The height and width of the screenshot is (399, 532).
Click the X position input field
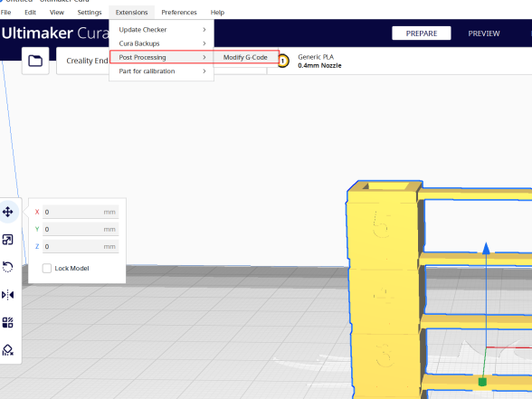(81, 212)
